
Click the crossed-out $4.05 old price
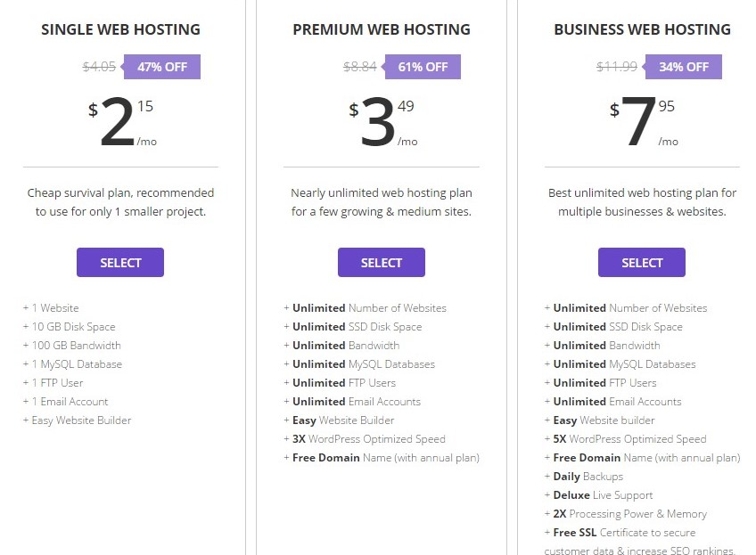pos(99,67)
